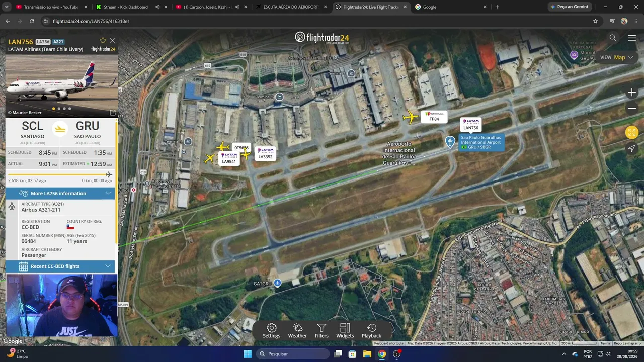
Task: Open OBS Studio from the taskbar
Action: coord(397,354)
